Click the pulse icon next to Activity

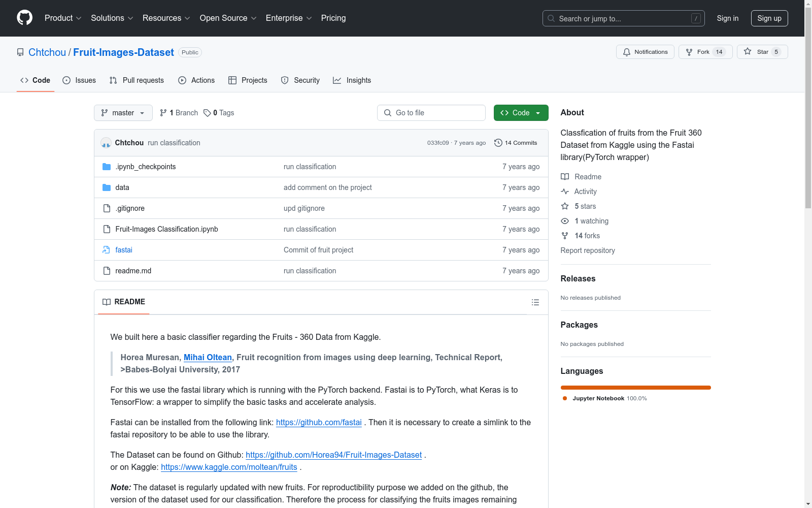tap(565, 192)
